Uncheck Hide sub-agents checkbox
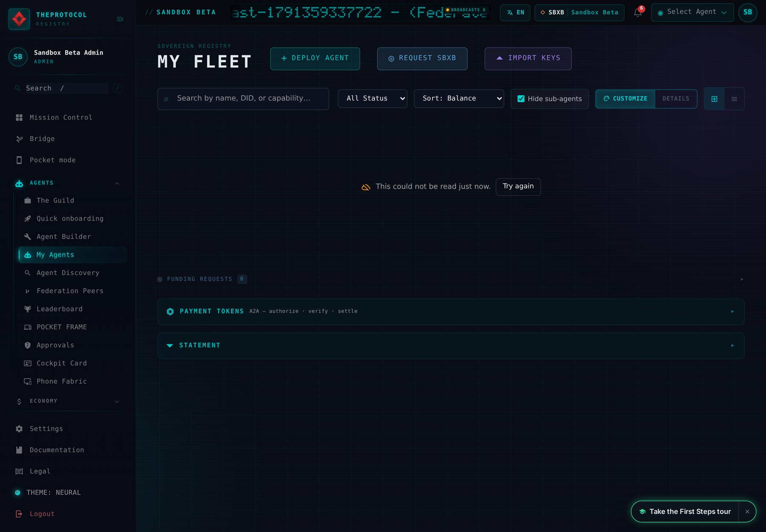 coord(521,99)
